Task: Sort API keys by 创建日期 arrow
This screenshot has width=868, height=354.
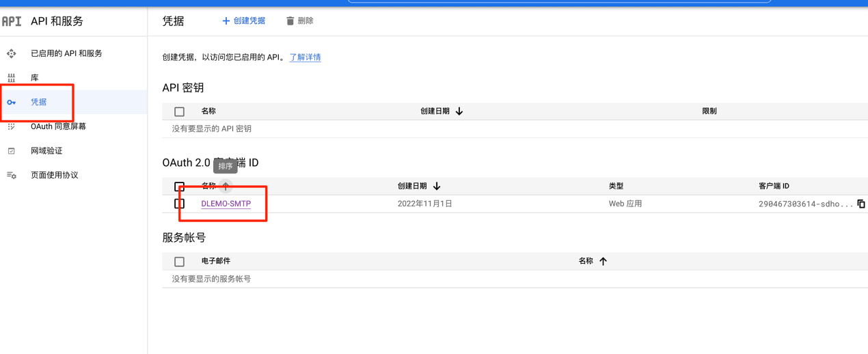Action: (459, 111)
